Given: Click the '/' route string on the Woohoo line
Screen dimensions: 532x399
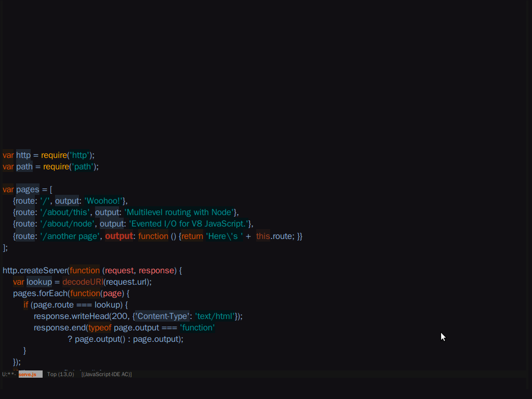Looking at the screenshot, I should pyautogui.click(x=45, y=201).
